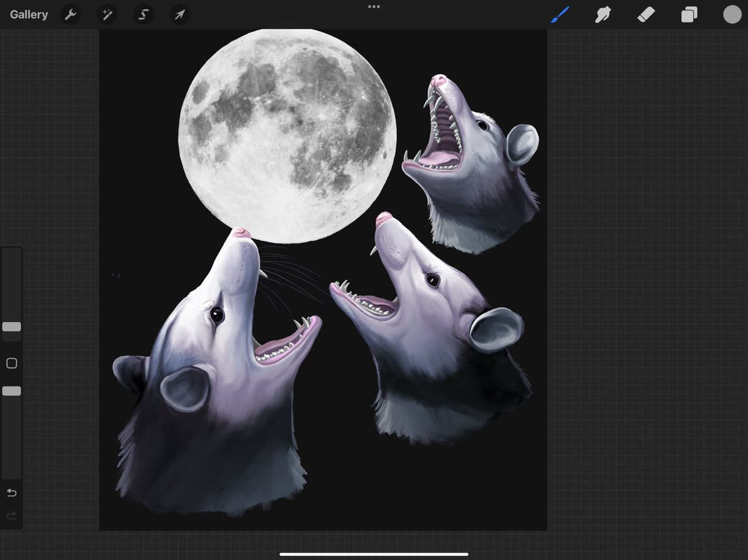Undo the last stroke

click(11, 493)
